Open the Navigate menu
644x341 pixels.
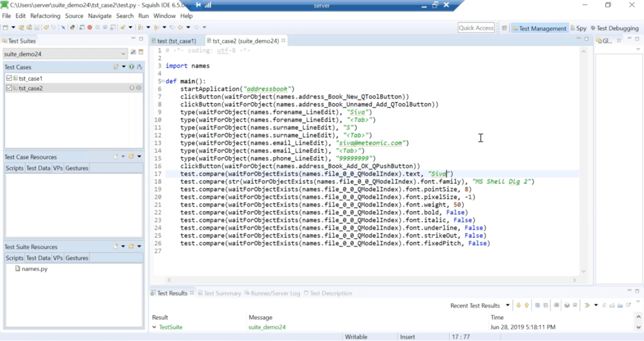click(x=99, y=15)
